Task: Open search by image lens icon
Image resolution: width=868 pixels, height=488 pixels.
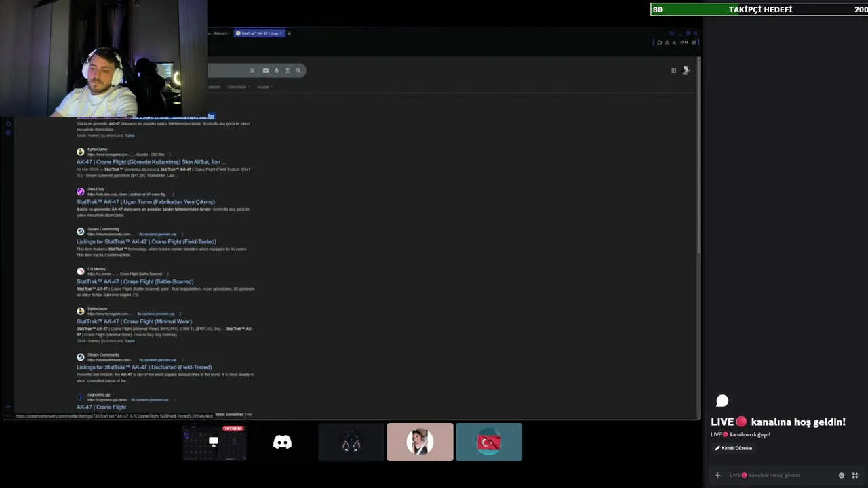Action: pos(288,70)
